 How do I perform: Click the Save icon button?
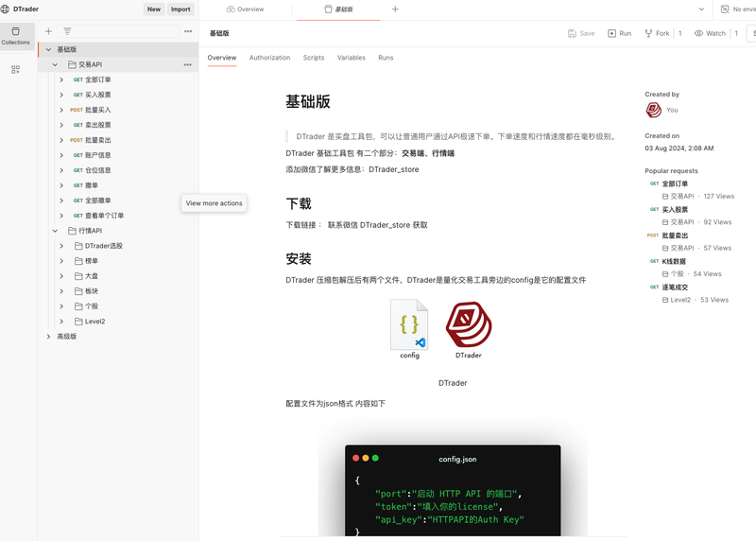coord(581,33)
